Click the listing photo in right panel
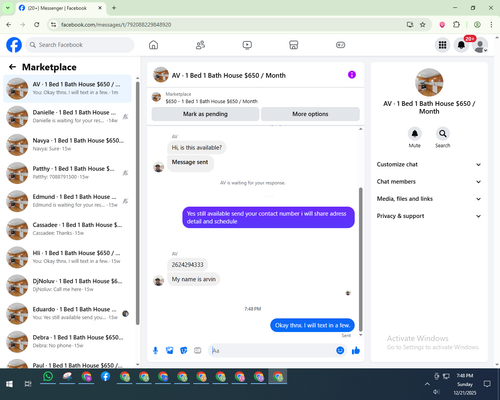The width and height of the screenshot is (500, 400). tap(429, 82)
